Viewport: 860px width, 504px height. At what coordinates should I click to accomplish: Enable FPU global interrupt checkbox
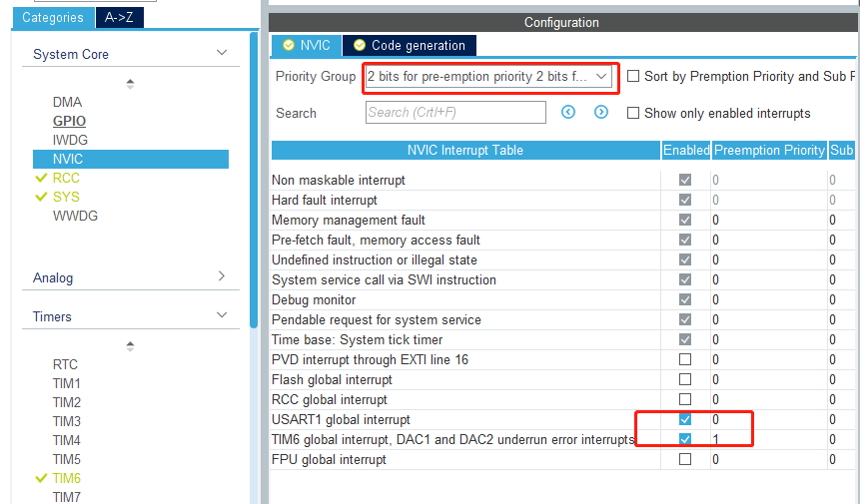point(685,459)
